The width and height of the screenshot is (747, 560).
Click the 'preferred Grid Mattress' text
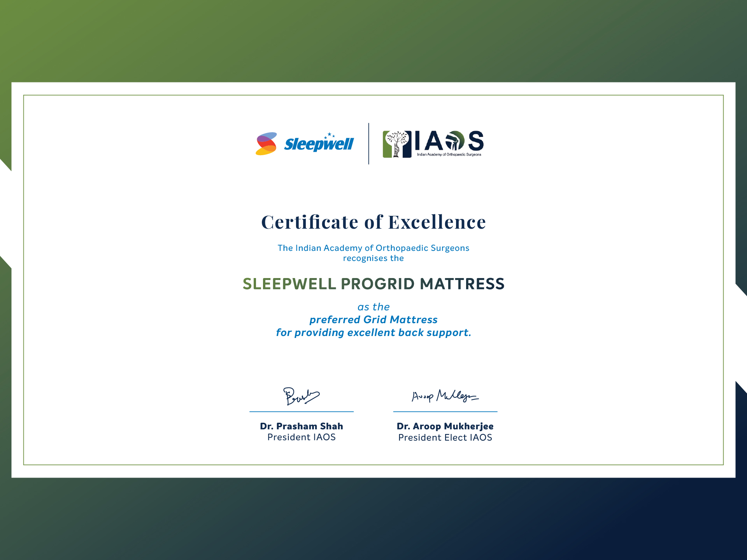pos(373,320)
